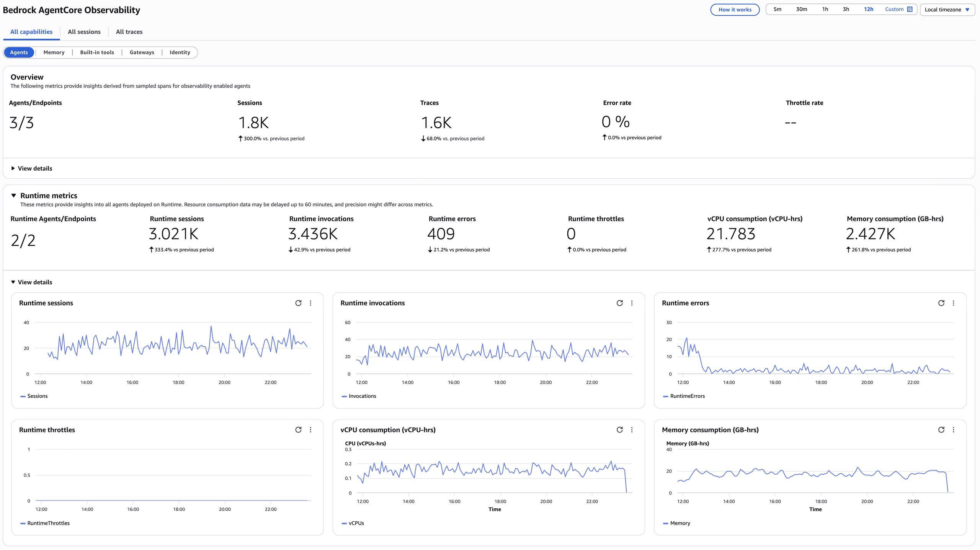Open the Custom time range calendar

tap(898, 9)
